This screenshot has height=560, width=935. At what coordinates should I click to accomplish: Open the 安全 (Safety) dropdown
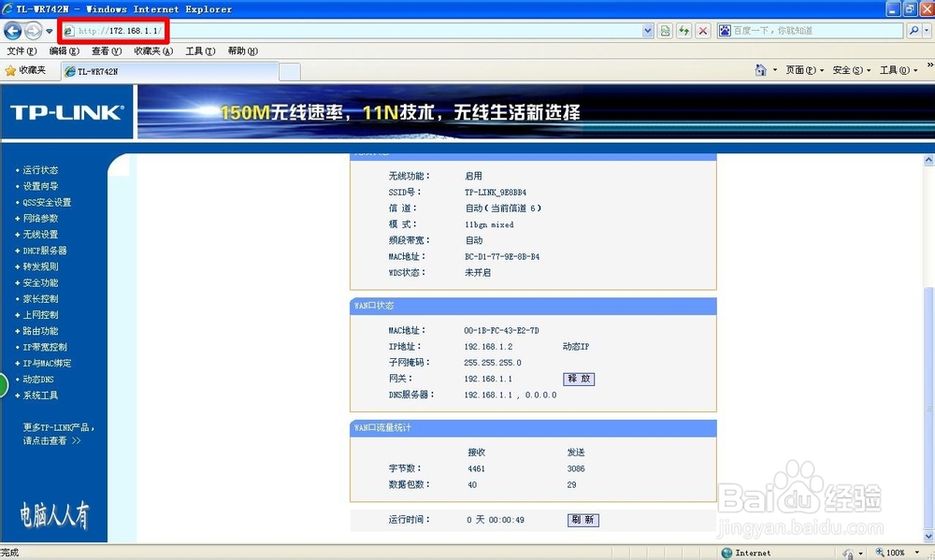point(847,69)
